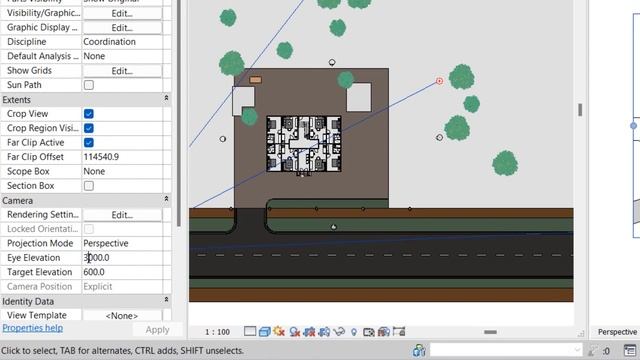Image resolution: width=640 pixels, height=360 pixels.
Task: Collapse the Extents section
Action: point(166,98)
